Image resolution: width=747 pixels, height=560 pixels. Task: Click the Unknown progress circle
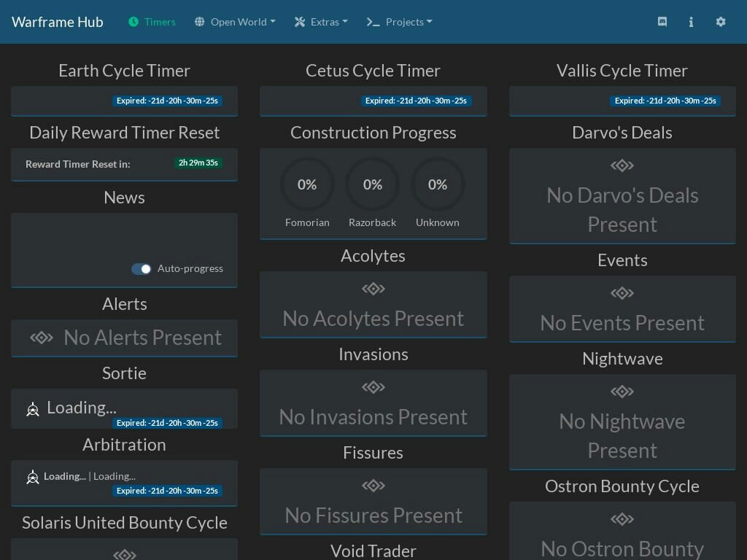coord(438,184)
